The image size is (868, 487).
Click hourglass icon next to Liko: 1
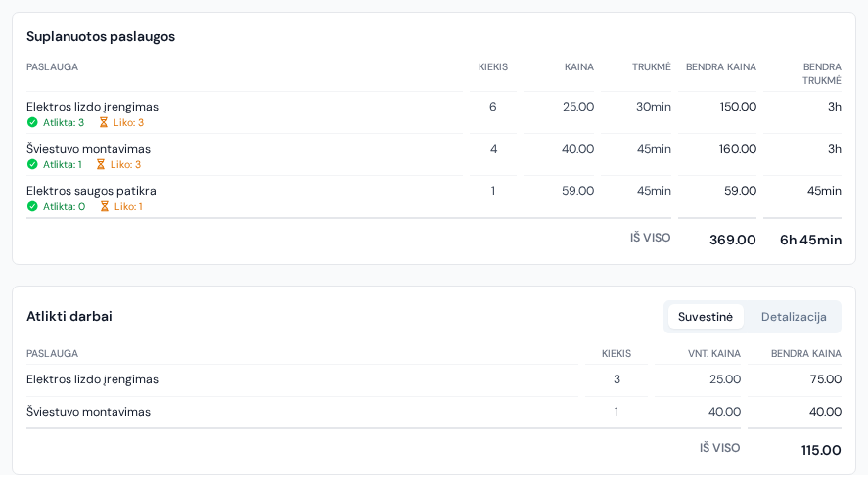pos(104,207)
